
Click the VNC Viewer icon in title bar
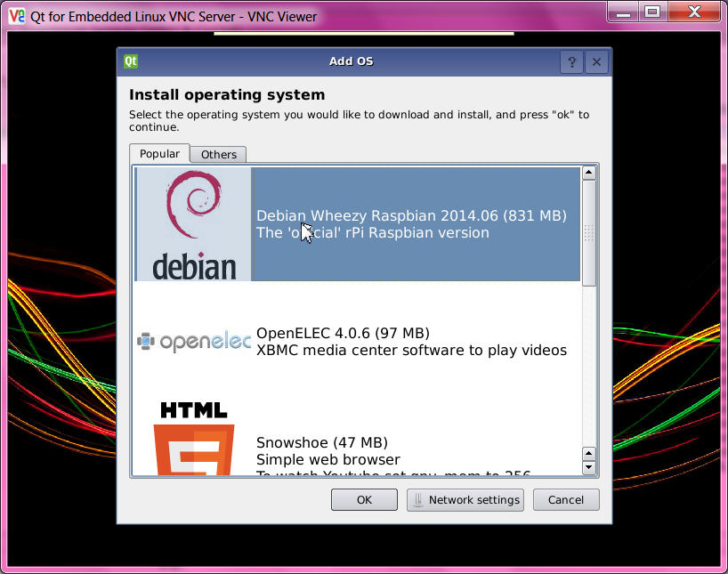pyautogui.click(x=16, y=15)
